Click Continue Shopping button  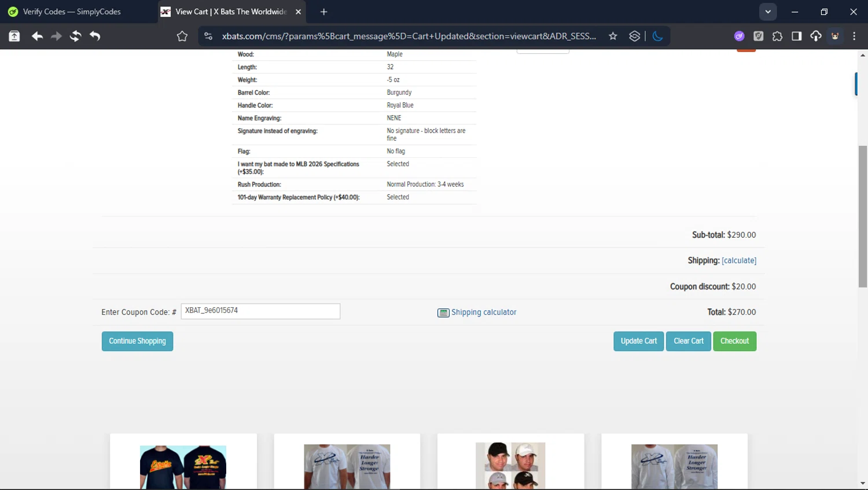137,341
